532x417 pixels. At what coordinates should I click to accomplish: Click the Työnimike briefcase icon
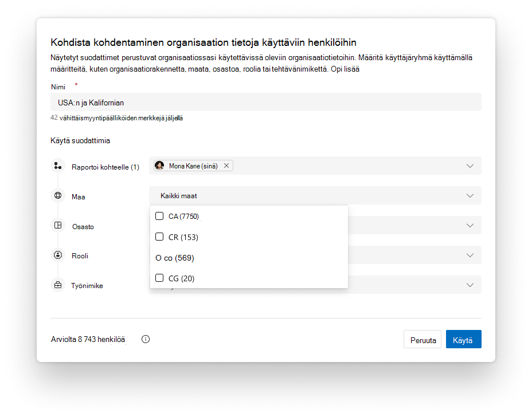(x=58, y=285)
